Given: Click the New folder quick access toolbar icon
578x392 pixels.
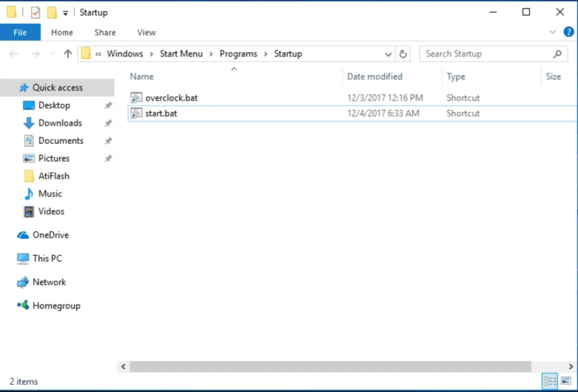Looking at the screenshot, I should (52, 13).
